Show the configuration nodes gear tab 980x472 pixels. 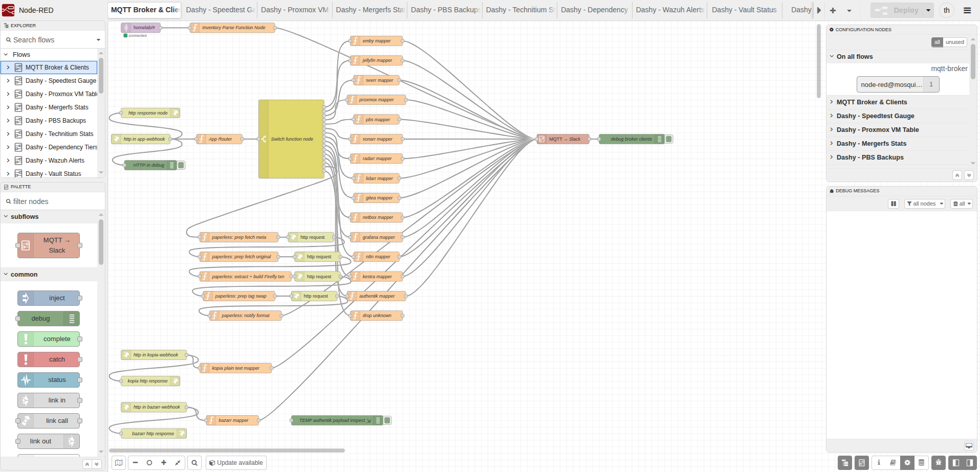pos(907,463)
